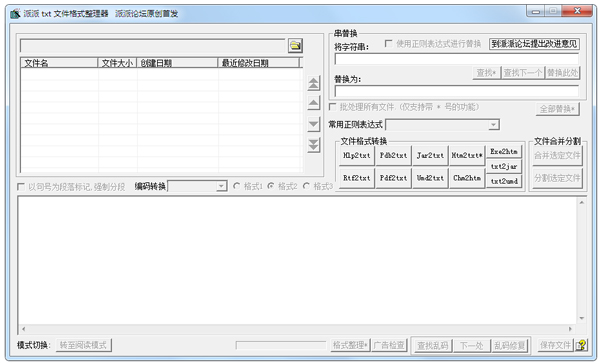The image size is (600, 364).
Task: Click the empty file list area
Action: tap(161, 120)
